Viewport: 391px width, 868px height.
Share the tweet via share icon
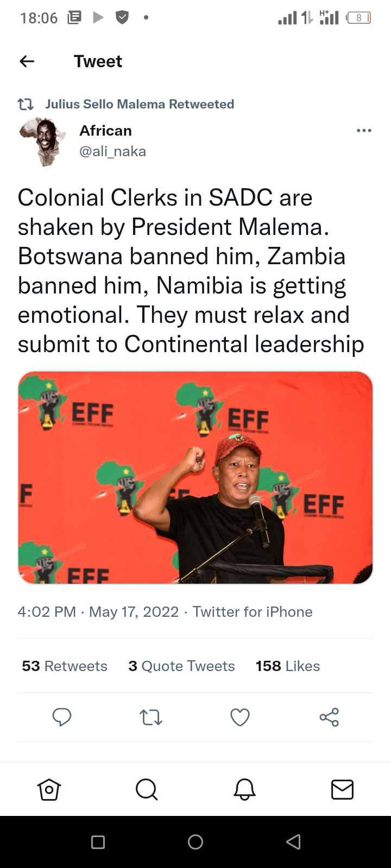(329, 717)
